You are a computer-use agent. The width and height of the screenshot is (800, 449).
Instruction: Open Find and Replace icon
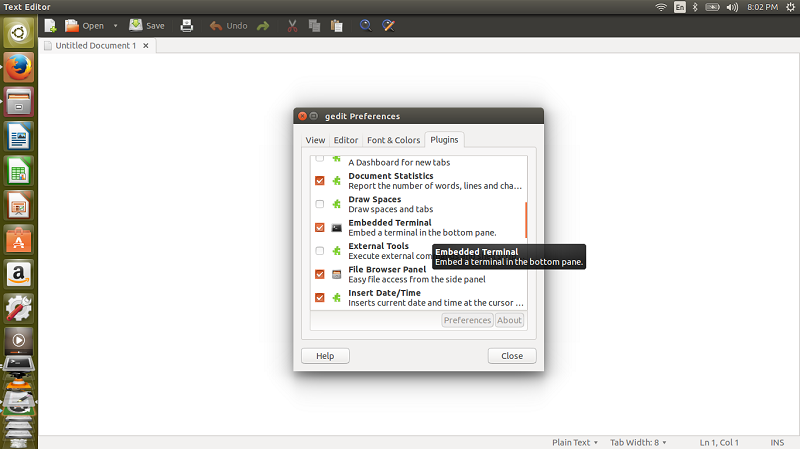point(388,26)
